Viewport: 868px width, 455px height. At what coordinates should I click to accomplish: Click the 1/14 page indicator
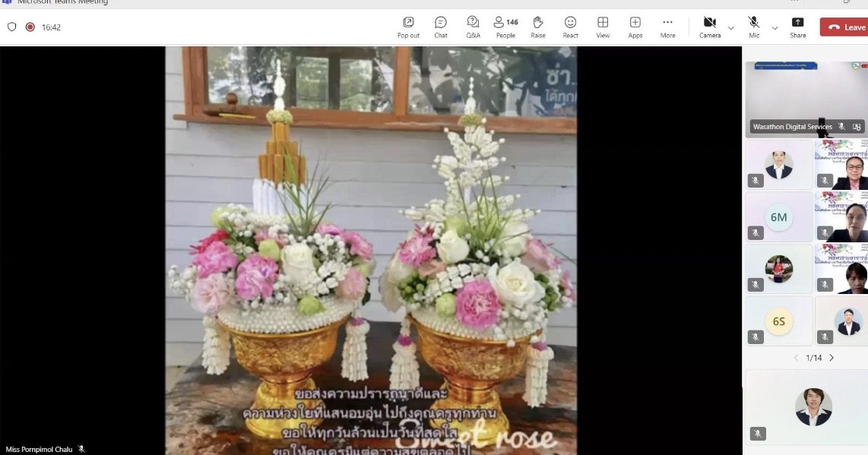[814, 358]
